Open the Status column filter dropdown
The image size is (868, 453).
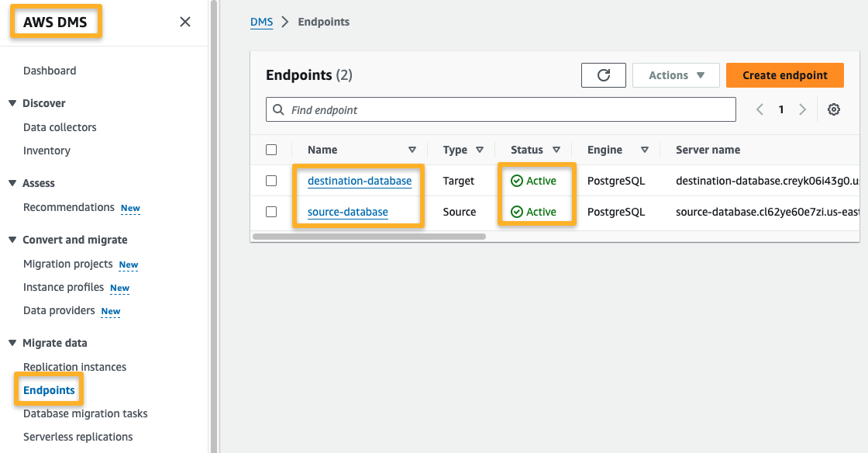coord(556,149)
